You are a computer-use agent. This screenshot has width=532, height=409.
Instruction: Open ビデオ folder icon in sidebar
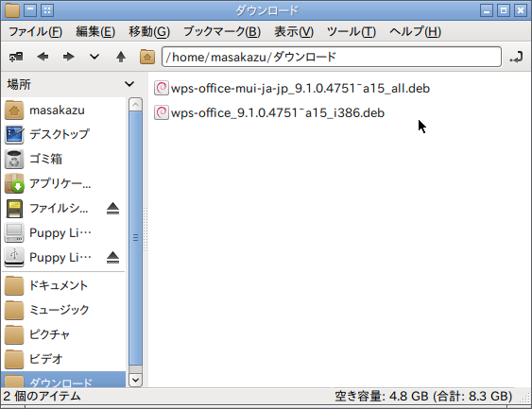14,359
